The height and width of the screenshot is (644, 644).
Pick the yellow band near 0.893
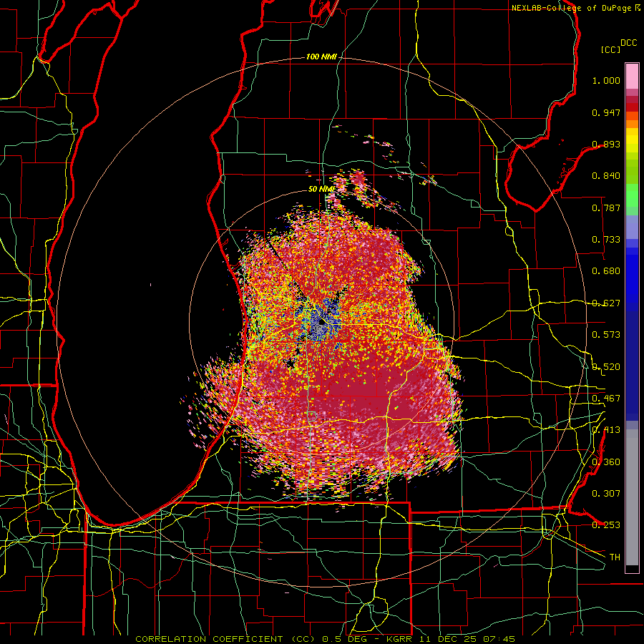tap(632, 140)
